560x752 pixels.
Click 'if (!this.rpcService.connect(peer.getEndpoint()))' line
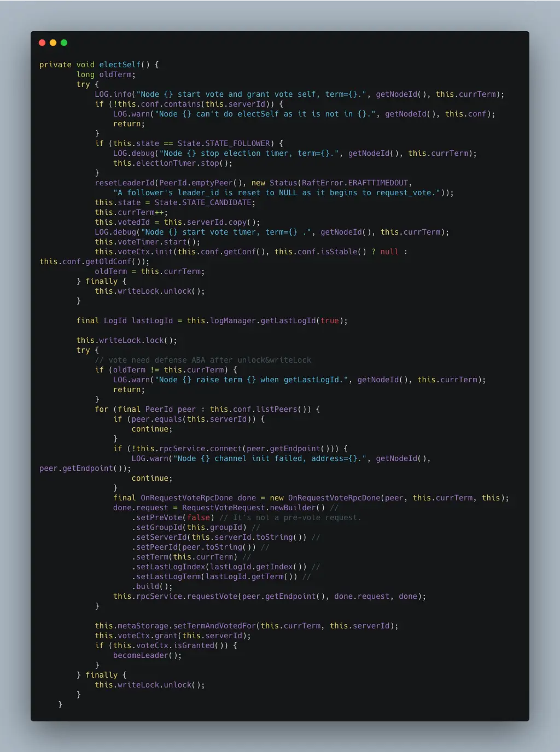(x=231, y=448)
